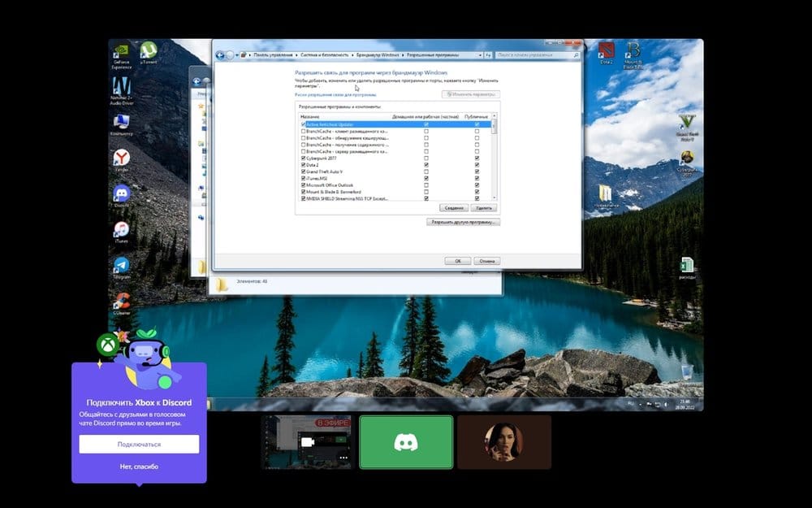Launch uTorrent from the desktop
The width and height of the screenshot is (812, 508).
[x=148, y=52]
